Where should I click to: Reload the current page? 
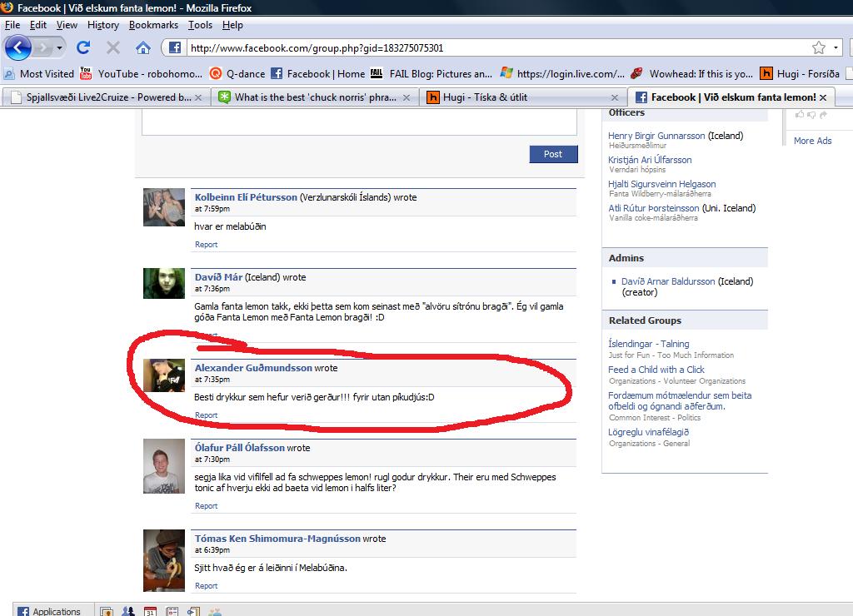pos(83,47)
